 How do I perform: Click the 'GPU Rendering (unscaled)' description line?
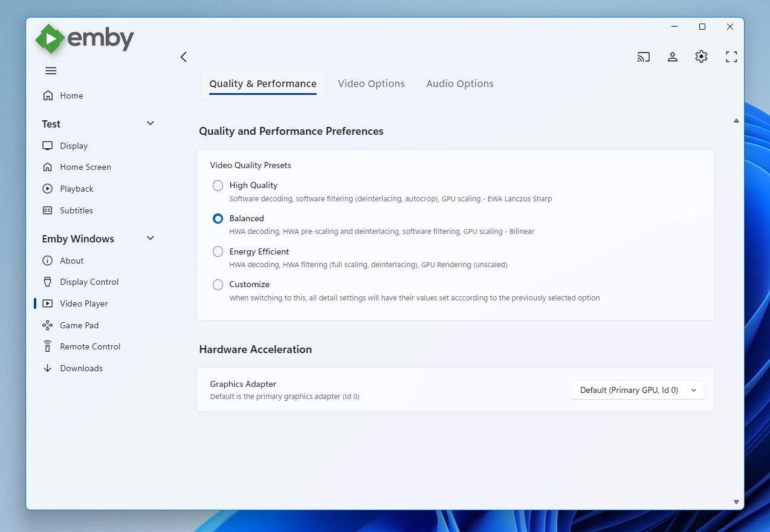click(x=368, y=265)
